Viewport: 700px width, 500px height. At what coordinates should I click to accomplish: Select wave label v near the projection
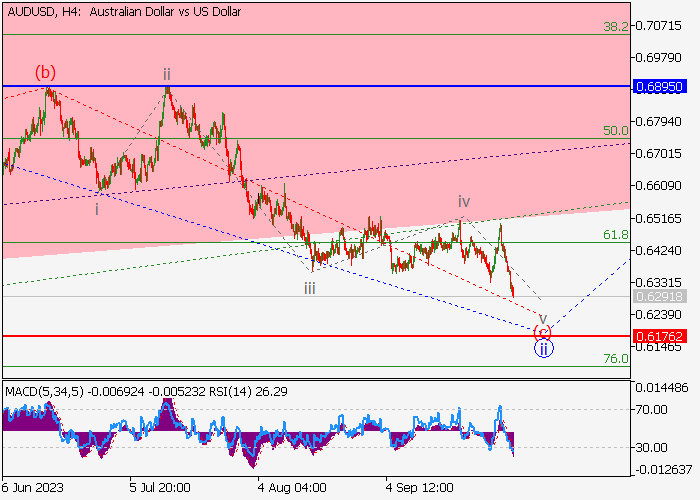[x=543, y=319]
